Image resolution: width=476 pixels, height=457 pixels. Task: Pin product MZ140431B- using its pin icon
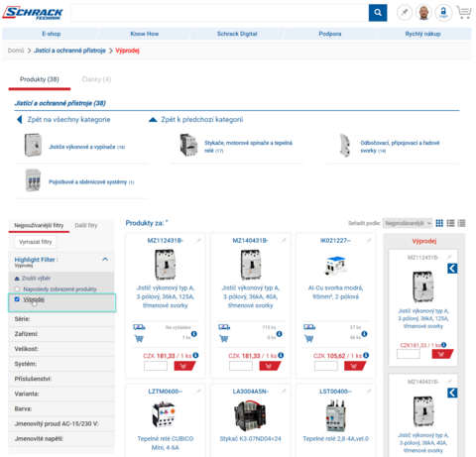(284, 241)
